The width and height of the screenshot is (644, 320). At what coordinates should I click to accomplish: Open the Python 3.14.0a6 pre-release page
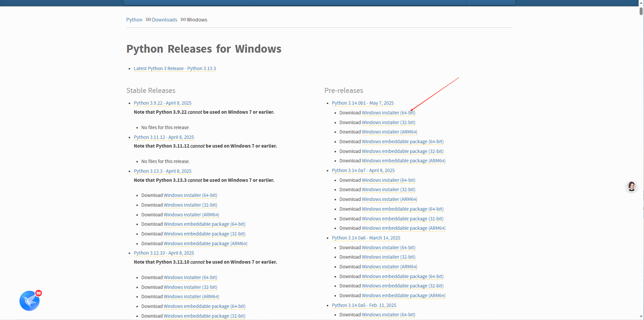coord(366,238)
